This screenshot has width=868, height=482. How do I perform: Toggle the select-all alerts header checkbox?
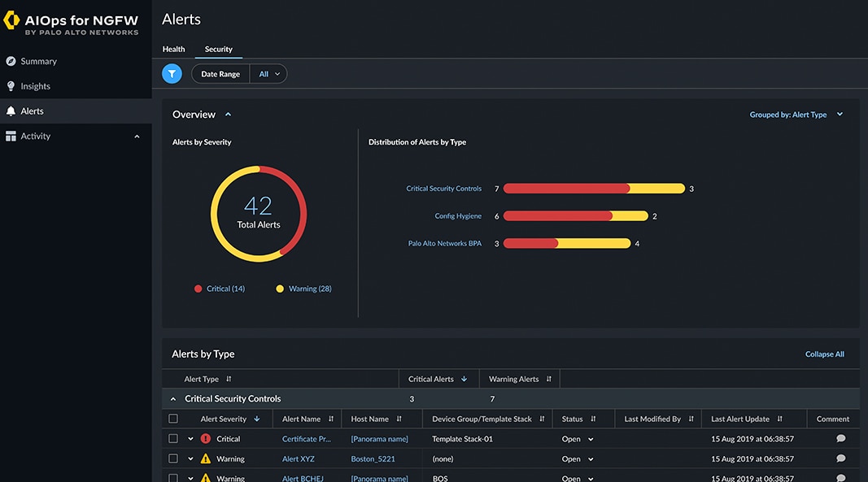172,419
